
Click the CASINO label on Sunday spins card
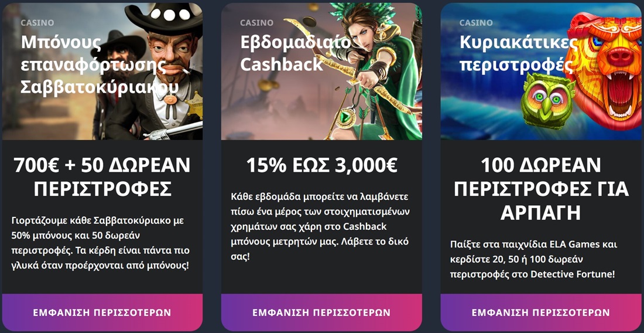[476, 23]
